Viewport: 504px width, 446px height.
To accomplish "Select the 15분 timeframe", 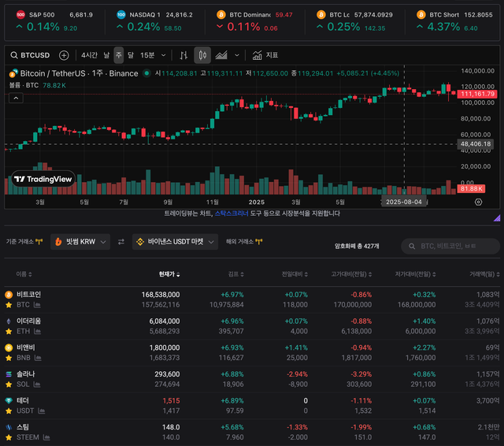I will (147, 55).
